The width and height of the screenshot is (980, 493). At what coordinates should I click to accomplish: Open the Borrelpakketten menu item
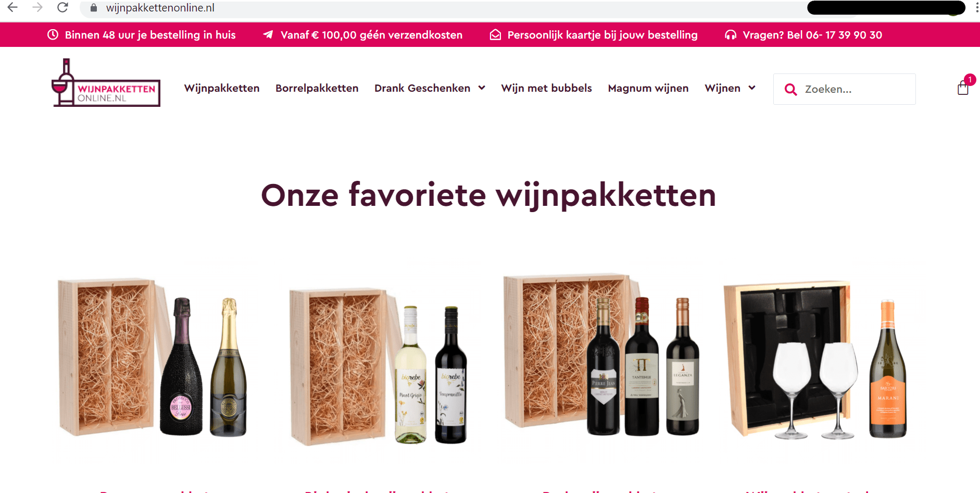tap(317, 88)
